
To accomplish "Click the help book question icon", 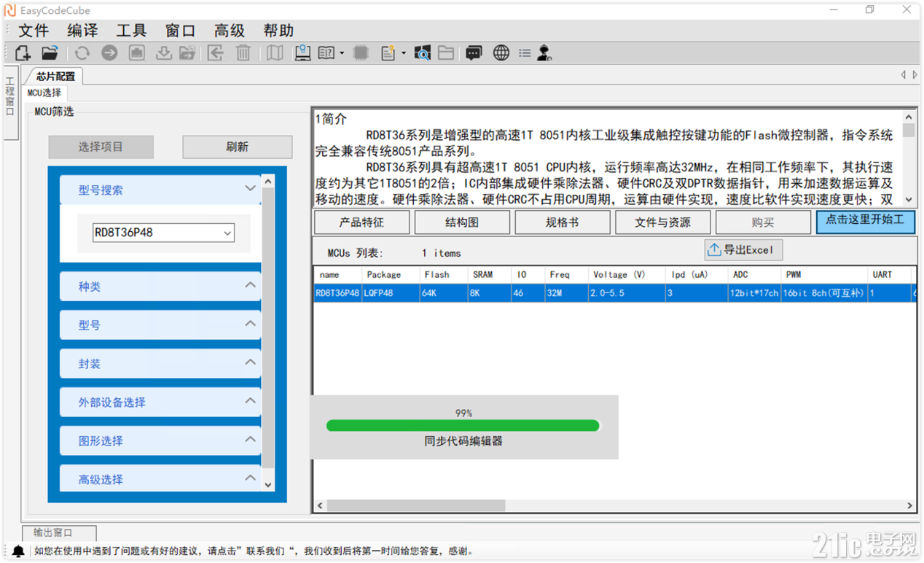I will [326, 53].
